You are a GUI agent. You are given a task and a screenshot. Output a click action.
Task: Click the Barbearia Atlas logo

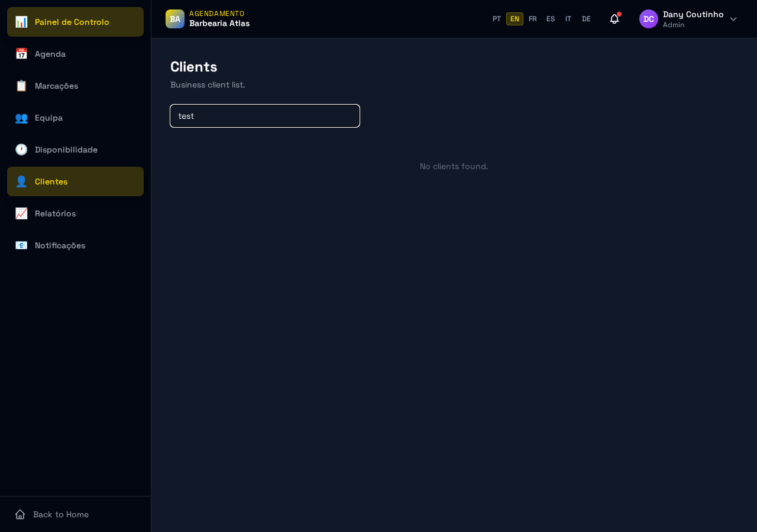(175, 19)
